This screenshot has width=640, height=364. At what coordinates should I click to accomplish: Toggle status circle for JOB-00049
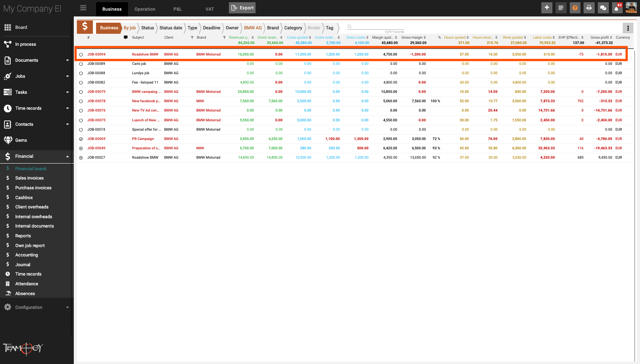pyautogui.click(x=81, y=148)
